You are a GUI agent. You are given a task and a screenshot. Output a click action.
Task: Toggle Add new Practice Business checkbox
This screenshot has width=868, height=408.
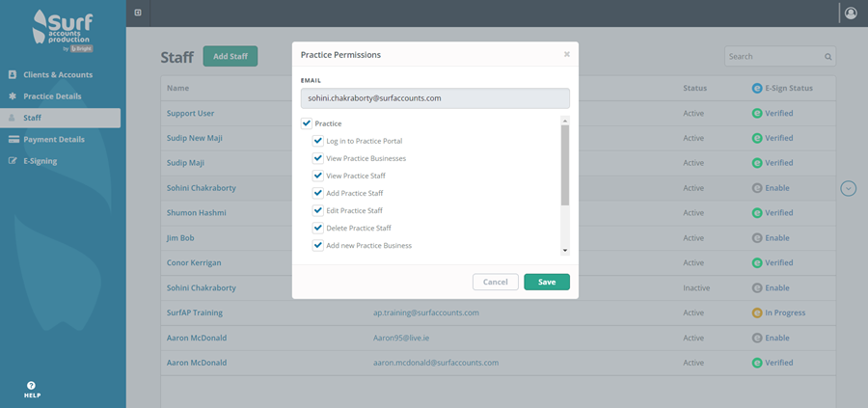pyautogui.click(x=318, y=246)
